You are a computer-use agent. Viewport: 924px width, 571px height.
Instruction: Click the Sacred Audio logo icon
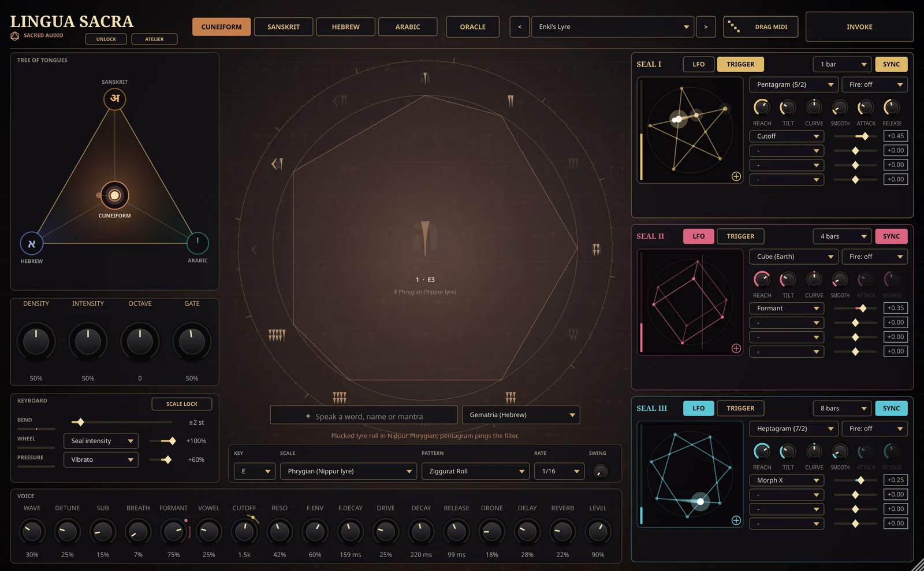pyautogui.click(x=15, y=36)
